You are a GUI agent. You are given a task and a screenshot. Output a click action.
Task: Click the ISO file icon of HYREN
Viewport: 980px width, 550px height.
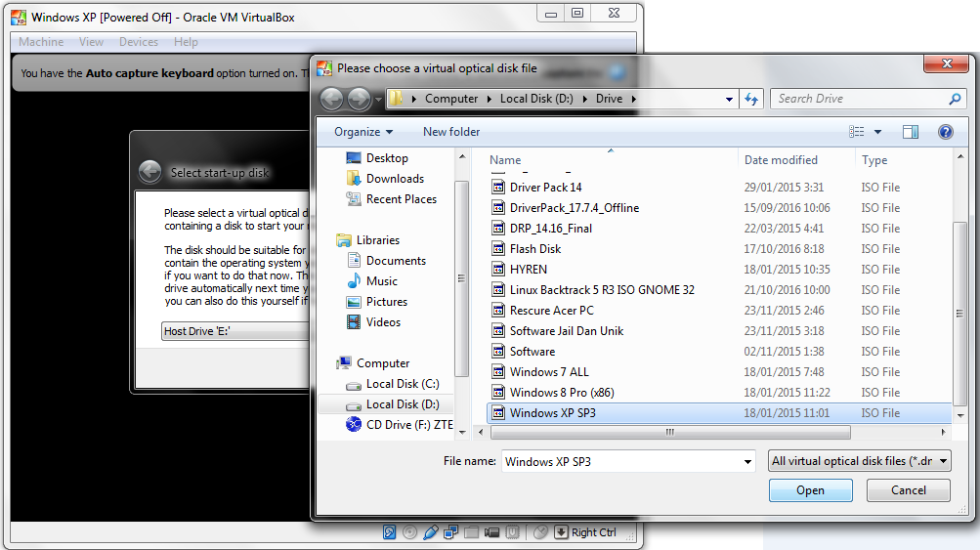coord(498,270)
